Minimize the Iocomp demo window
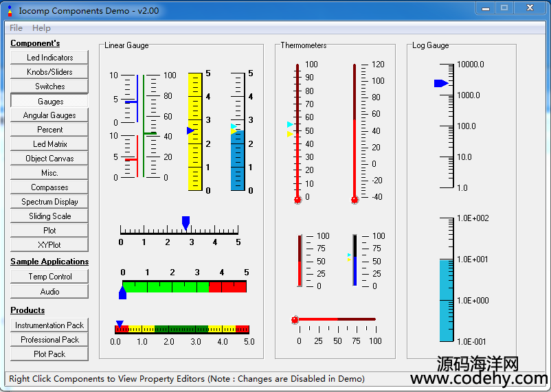Image resolution: width=551 pixels, height=392 pixels. coord(486,8)
